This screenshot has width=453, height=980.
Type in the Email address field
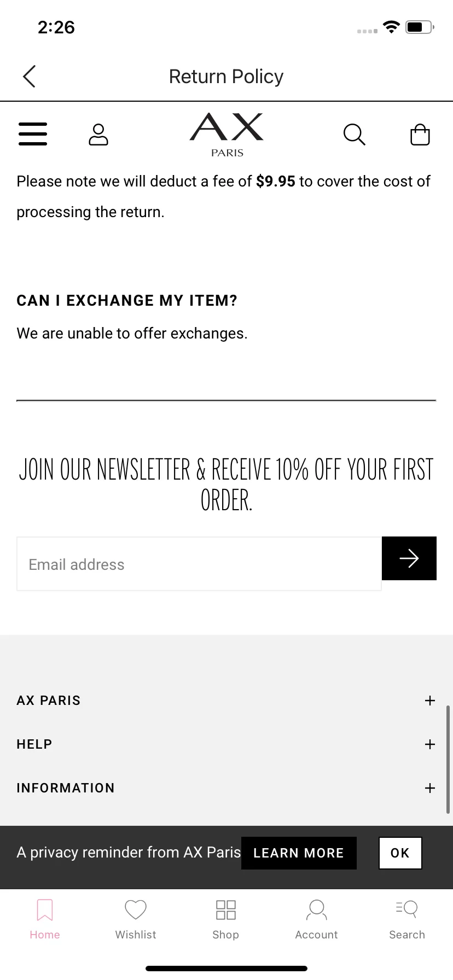point(199,564)
